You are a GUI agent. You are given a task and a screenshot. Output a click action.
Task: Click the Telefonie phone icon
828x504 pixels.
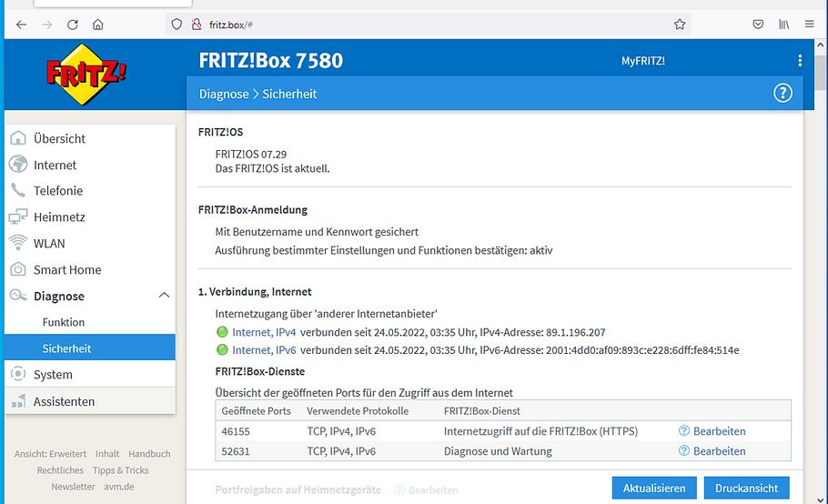coord(18,191)
